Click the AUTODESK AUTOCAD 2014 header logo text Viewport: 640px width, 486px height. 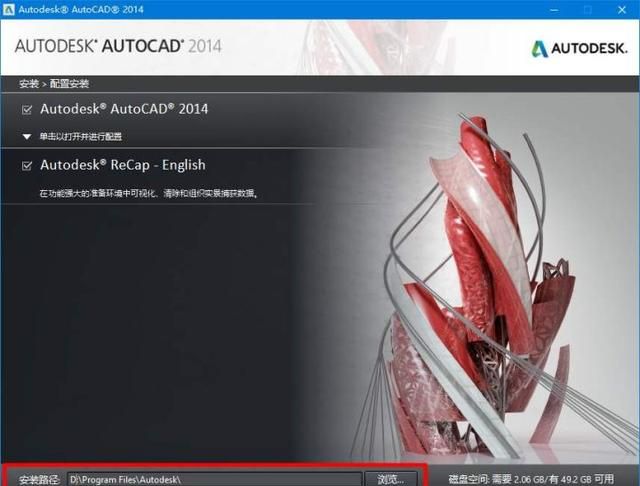coord(118,46)
